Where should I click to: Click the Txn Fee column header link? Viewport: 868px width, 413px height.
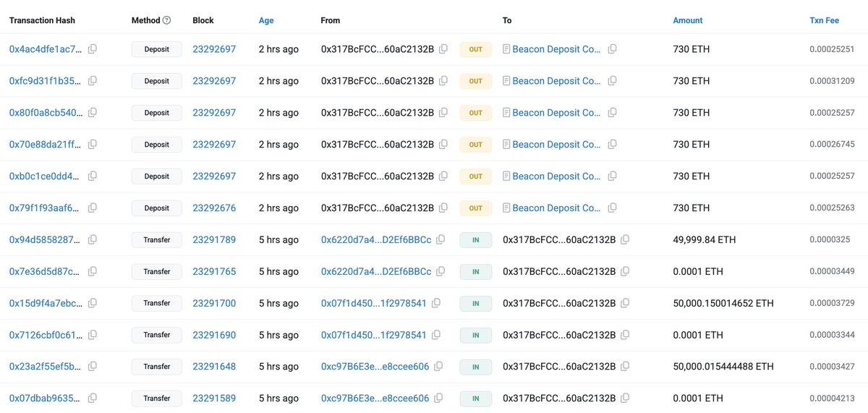click(824, 20)
